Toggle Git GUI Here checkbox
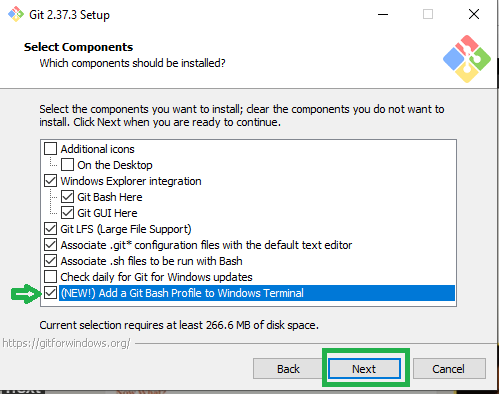 (x=67, y=213)
